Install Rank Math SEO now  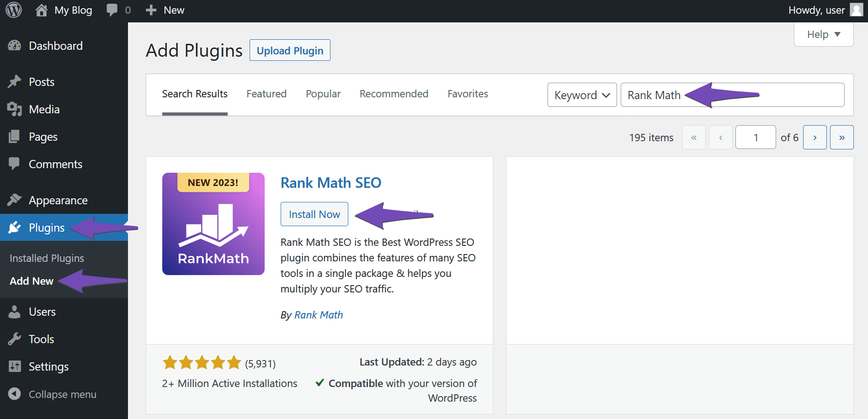pyautogui.click(x=314, y=214)
